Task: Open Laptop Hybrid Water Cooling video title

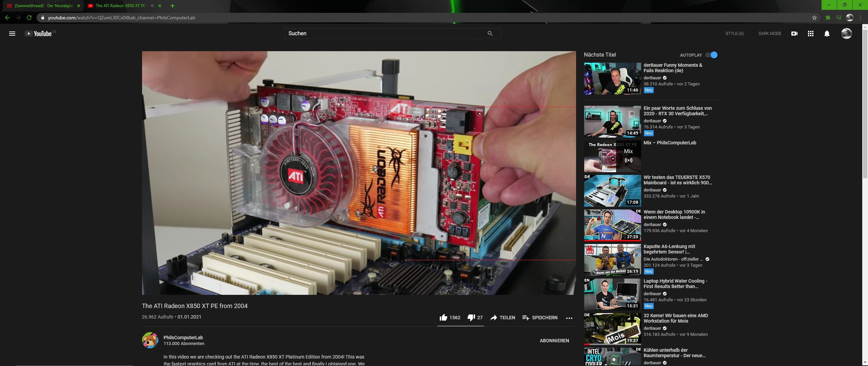Action: click(x=675, y=284)
